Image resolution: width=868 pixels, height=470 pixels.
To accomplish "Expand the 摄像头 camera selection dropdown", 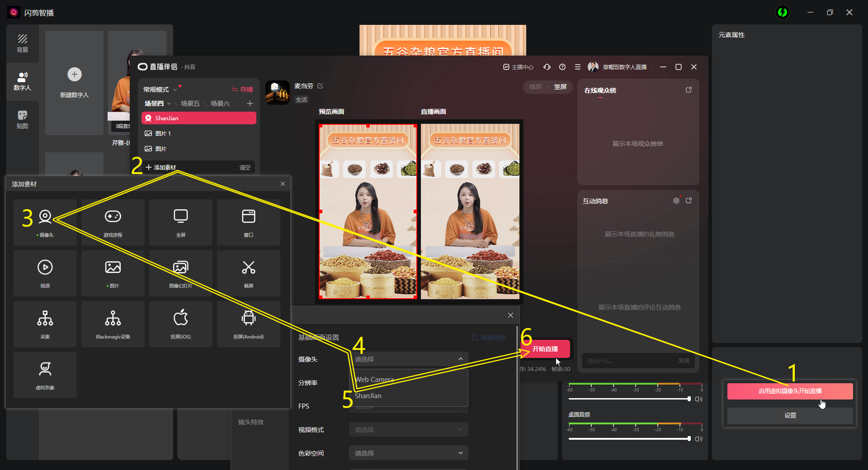I will click(408, 359).
